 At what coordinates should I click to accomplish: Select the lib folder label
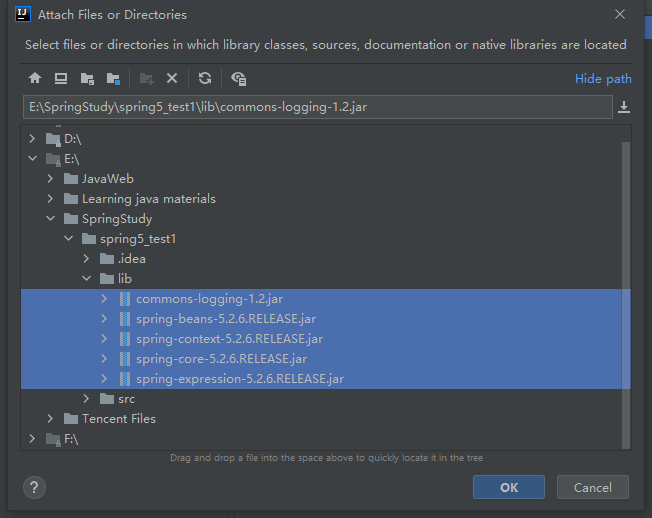pos(125,279)
